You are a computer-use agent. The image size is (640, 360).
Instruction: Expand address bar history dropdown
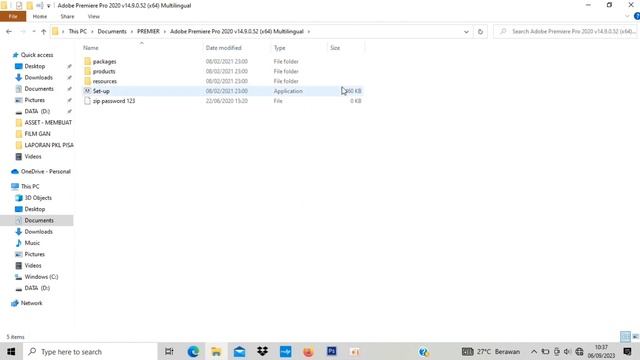466,31
